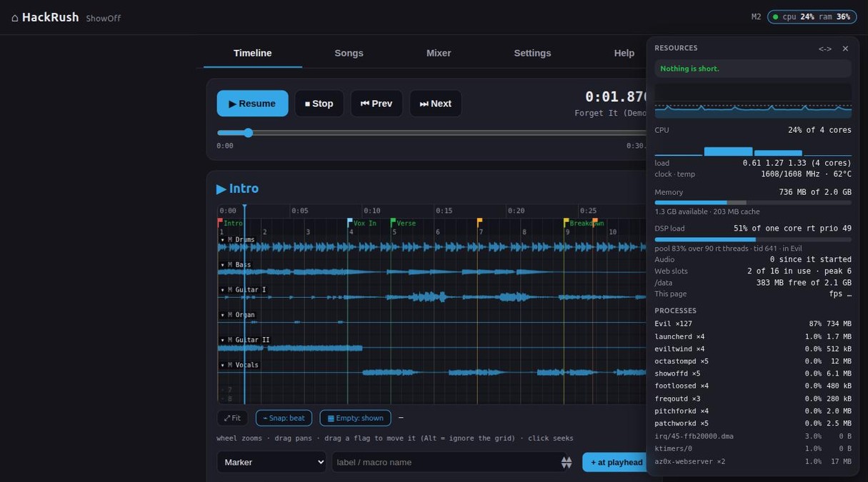The image size is (868, 482).
Task: Click the Resources panel <-> dock icon
Action: point(824,49)
